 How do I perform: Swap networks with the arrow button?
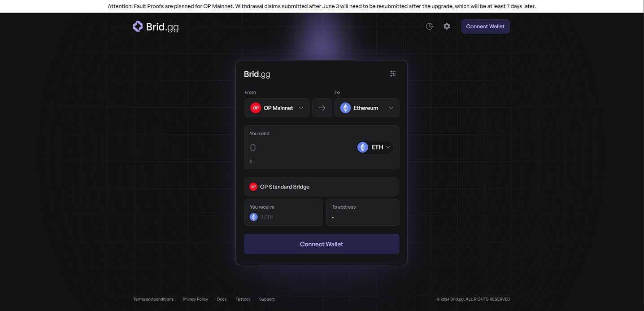pos(322,108)
